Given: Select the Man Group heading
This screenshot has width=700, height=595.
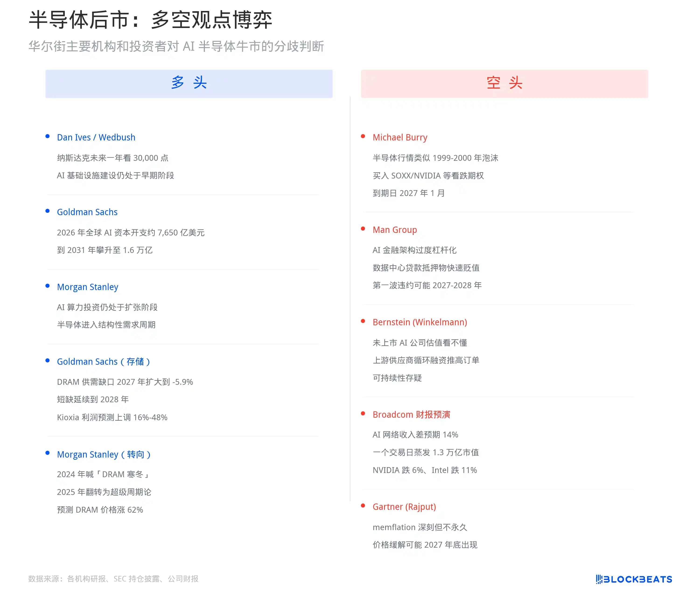Looking at the screenshot, I should [x=395, y=230].
